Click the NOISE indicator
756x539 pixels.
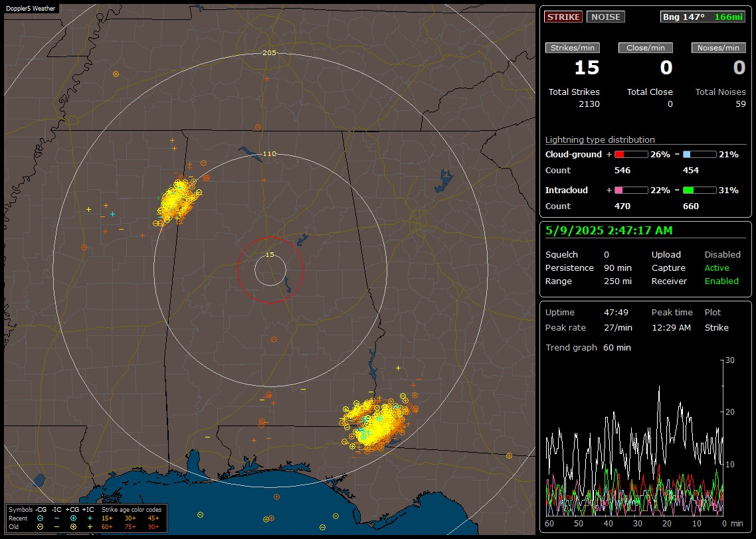[x=606, y=17]
